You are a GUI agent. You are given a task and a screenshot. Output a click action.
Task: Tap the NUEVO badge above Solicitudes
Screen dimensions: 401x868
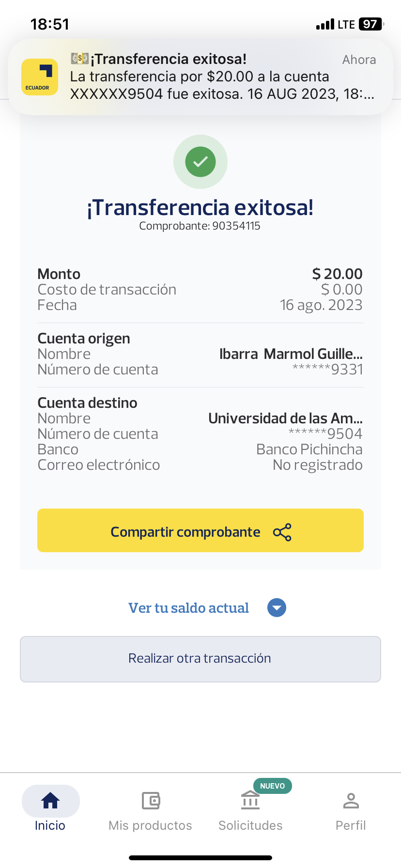tap(272, 786)
